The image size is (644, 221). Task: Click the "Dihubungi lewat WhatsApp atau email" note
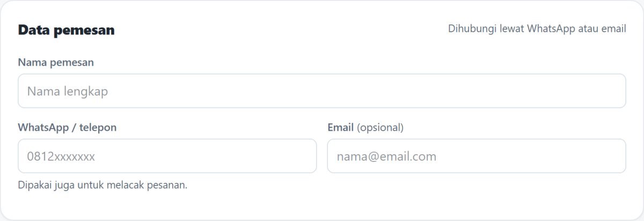537,28
